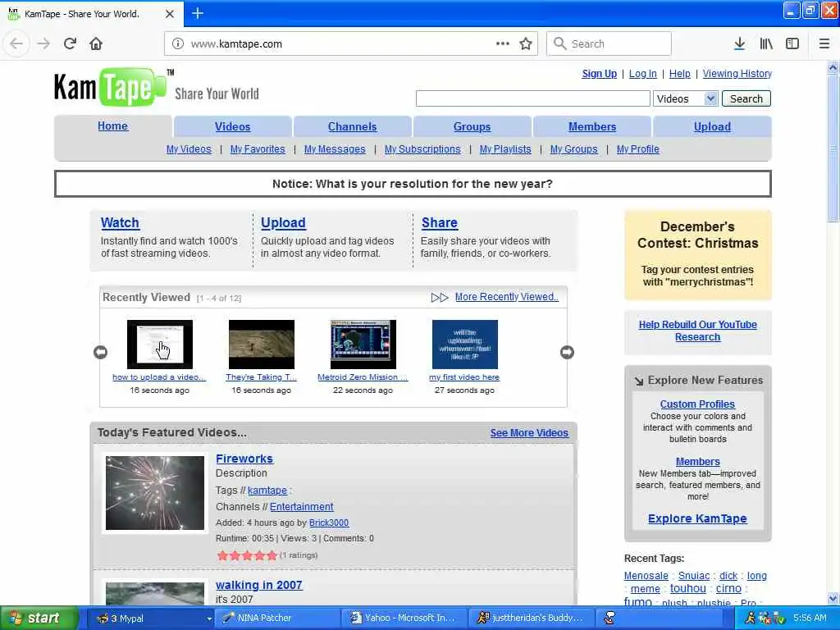Click the Log In link

tap(643, 73)
